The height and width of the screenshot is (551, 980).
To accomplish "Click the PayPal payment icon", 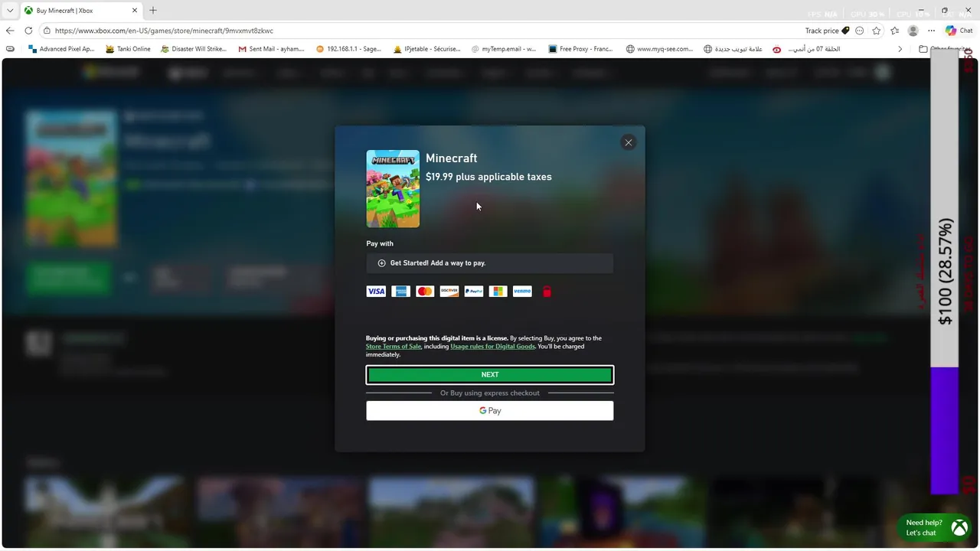I will pyautogui.click(x=474, y=292).
